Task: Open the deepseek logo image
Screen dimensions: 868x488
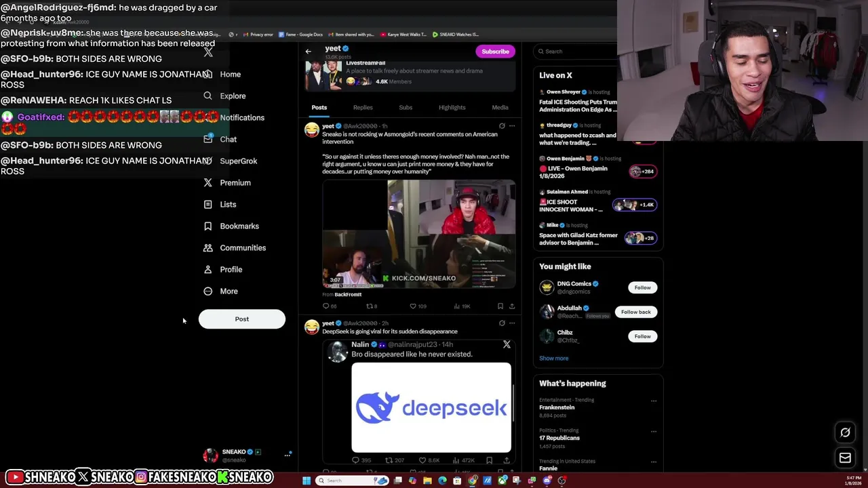Action: click(431, 407)
